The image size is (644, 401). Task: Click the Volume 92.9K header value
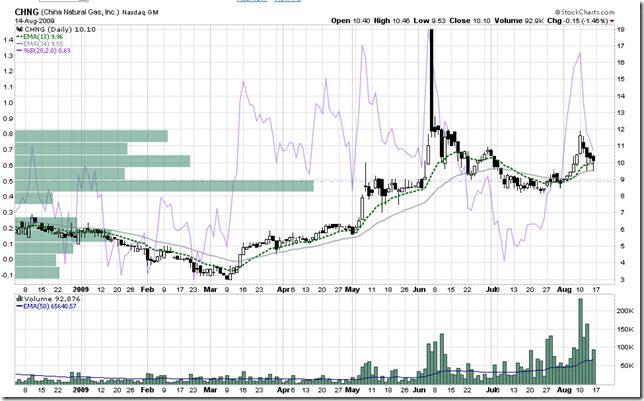click(519, 21)
